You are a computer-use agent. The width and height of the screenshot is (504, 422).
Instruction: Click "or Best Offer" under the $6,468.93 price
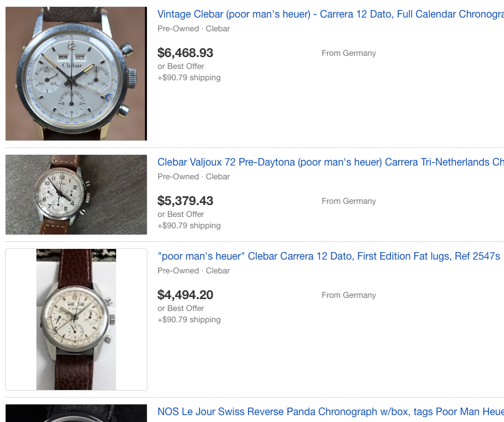point(181,66)
